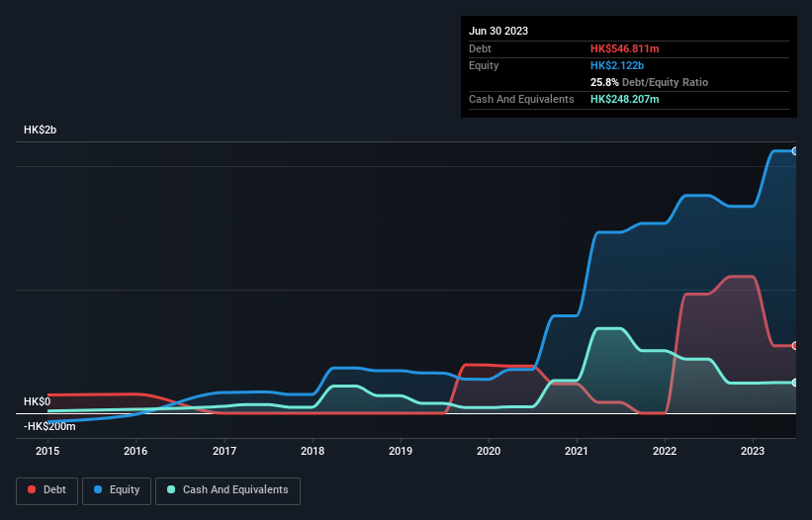
Task: Click the HK$546.811m debt value
Action: [x=624, y=48]
